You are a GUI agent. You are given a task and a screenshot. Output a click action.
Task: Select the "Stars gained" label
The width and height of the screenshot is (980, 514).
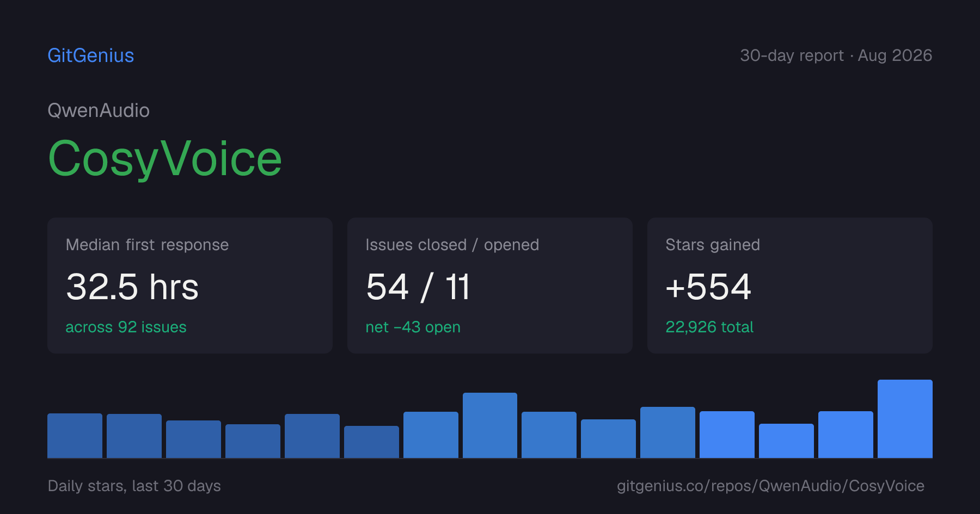coord(713,245)
